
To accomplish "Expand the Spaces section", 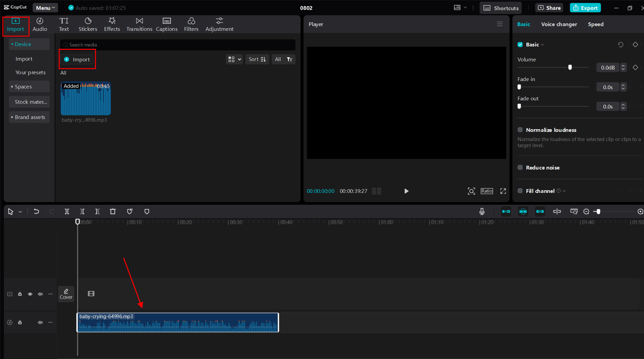I will point(29,87).
